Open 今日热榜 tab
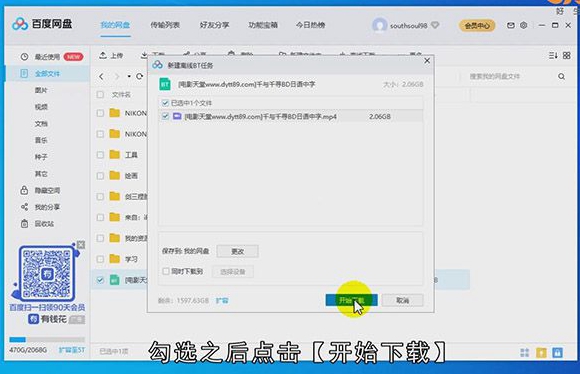Viewport: 580px width, 374px height. (x=311, y=25)
